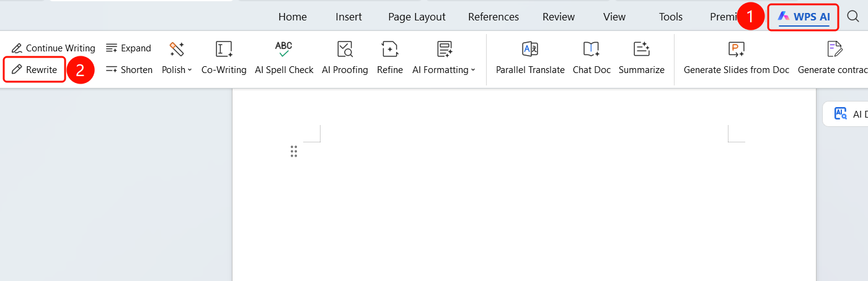
Task: Click the Generate contract tool
Action: 833,58
